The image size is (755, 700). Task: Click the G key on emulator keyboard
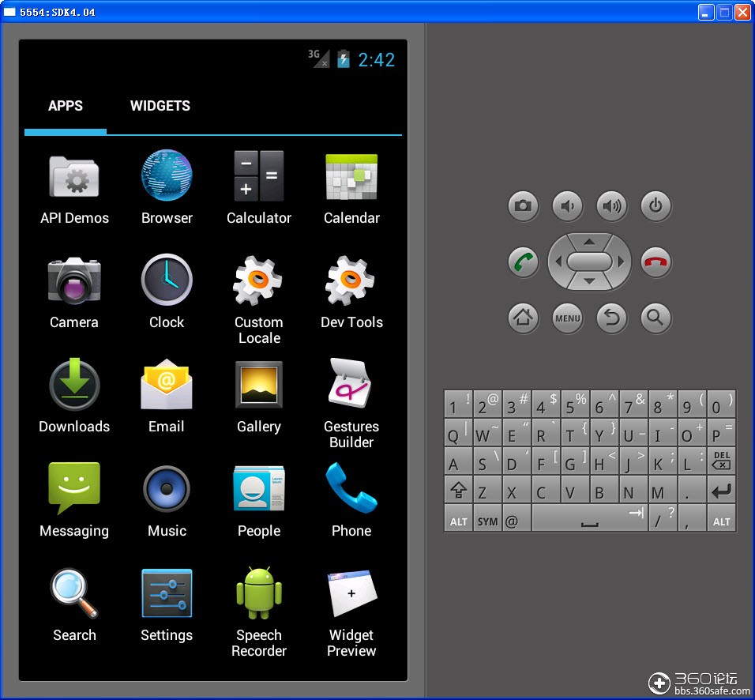(x=575, y=461)
